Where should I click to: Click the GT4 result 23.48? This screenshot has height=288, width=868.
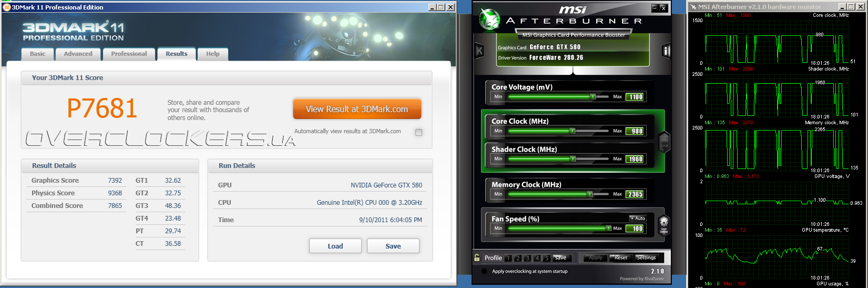click(173, 219)
